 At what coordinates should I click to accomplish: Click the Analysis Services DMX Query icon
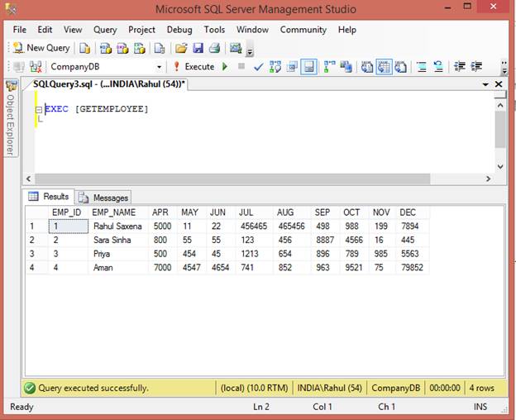pyautogui.click(x=122, y=48)
